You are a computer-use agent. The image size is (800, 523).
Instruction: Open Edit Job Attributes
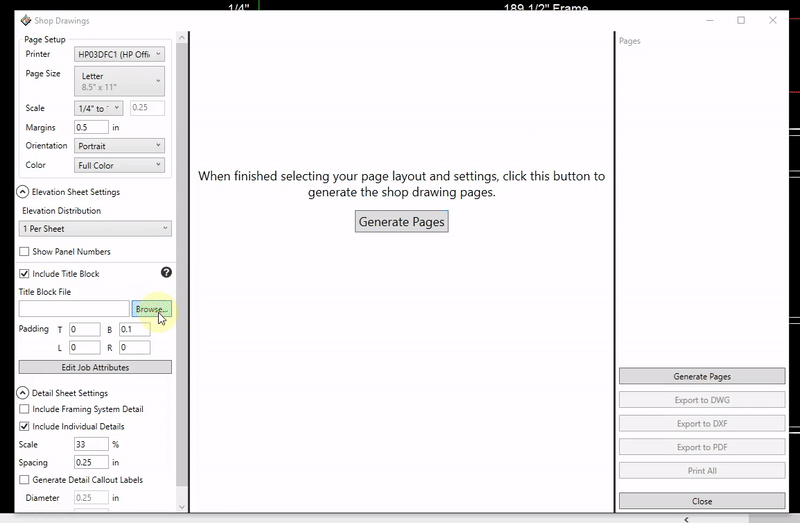95,367
